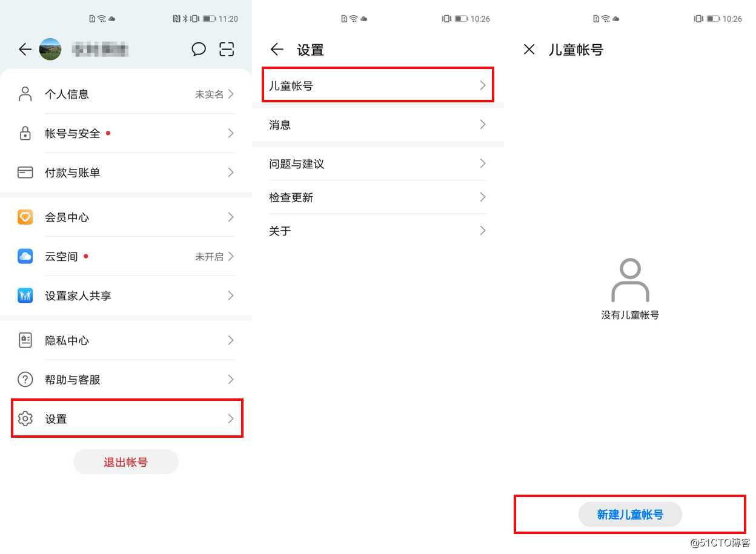Tap 未开启 cloud status text
The image size is (756, 554).
tap(209, 257)
